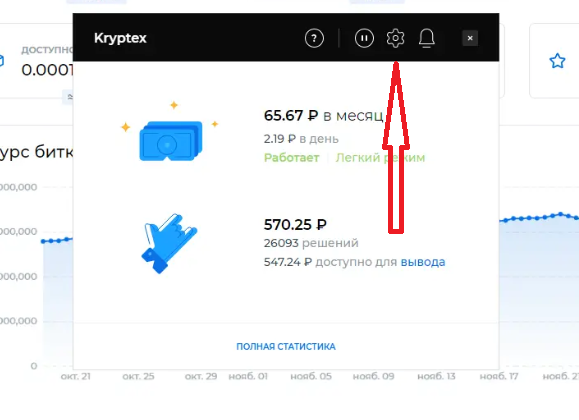Click the chart data point at left edge
579x420 pixels.
(x=43, y=241)
